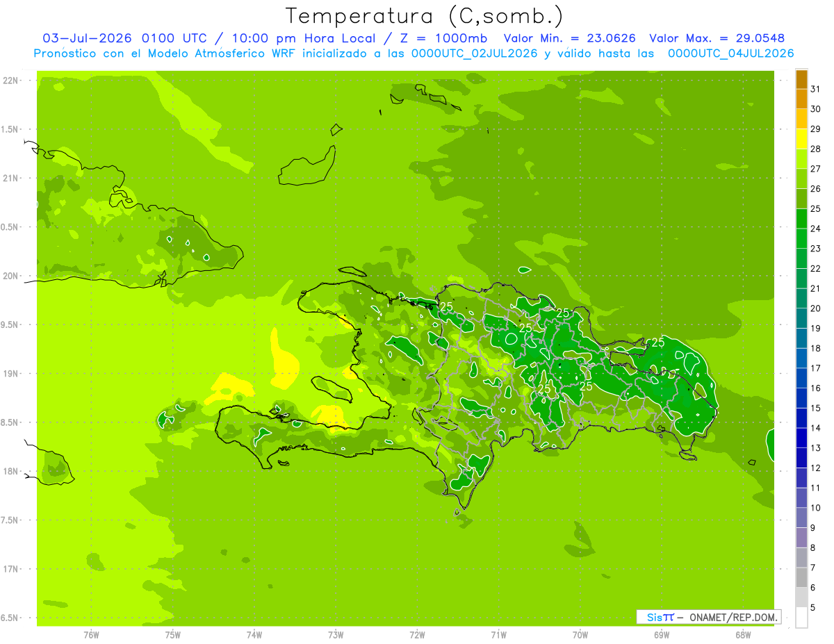Click legend value "29"
The width and height of the screenshot is (834, 644).
(816, 129)
